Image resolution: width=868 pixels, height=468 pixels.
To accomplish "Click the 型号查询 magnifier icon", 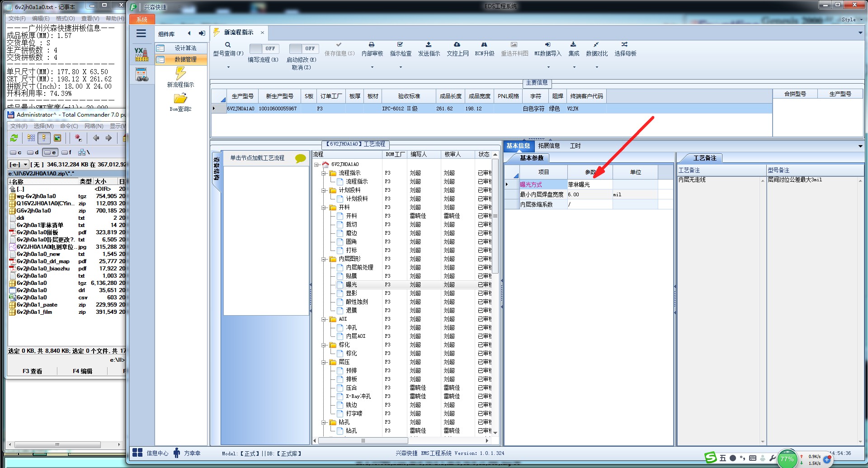I will 228,45.
